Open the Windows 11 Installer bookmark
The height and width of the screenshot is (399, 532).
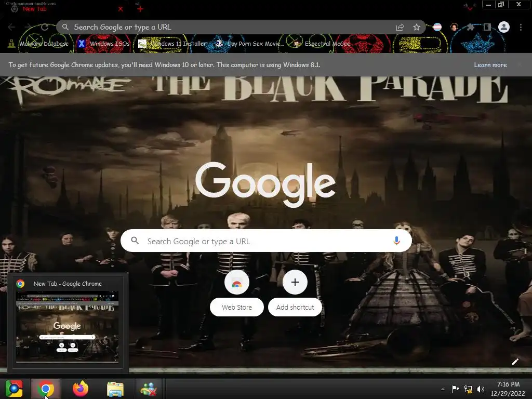[x=172, y=44]
